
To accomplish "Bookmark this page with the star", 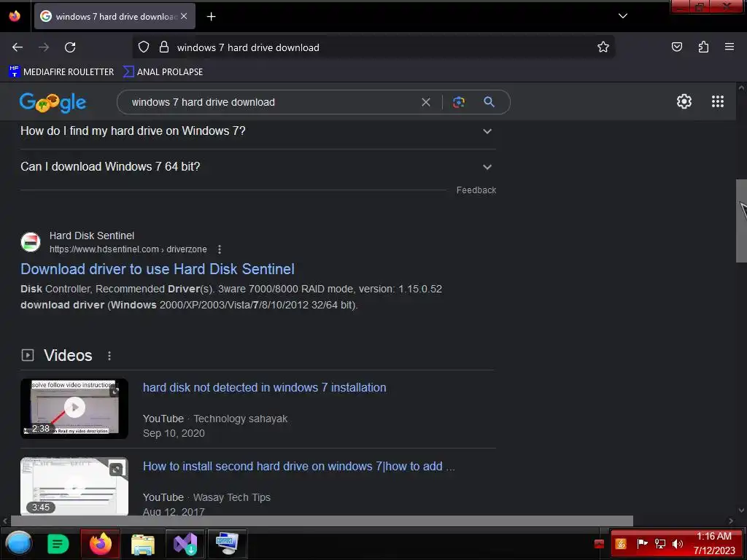I will point(603,47).
